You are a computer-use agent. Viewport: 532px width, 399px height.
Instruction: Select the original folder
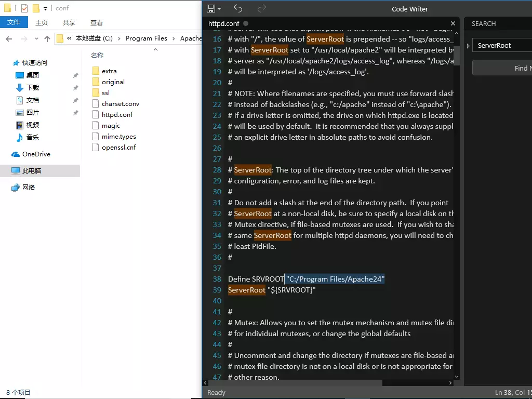point(113,82)
